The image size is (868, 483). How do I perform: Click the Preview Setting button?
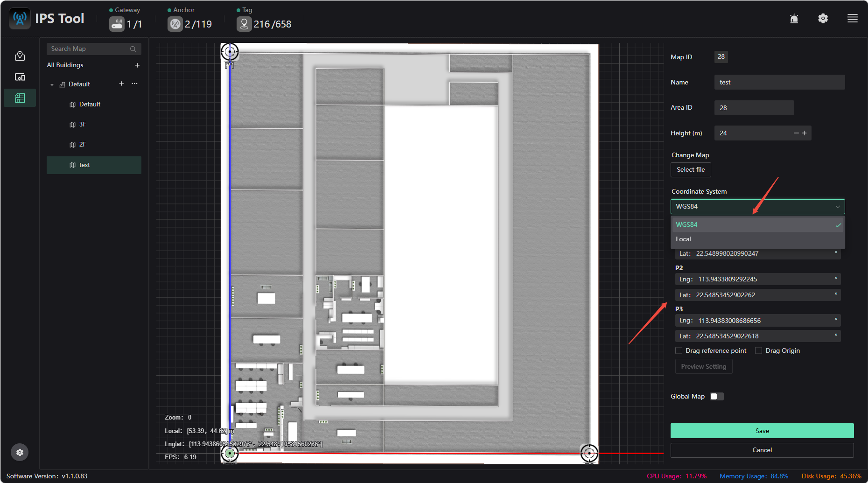pos(704,366)
